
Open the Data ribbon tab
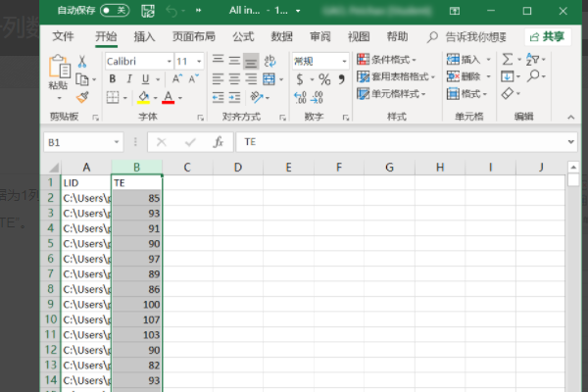(281, 36)
